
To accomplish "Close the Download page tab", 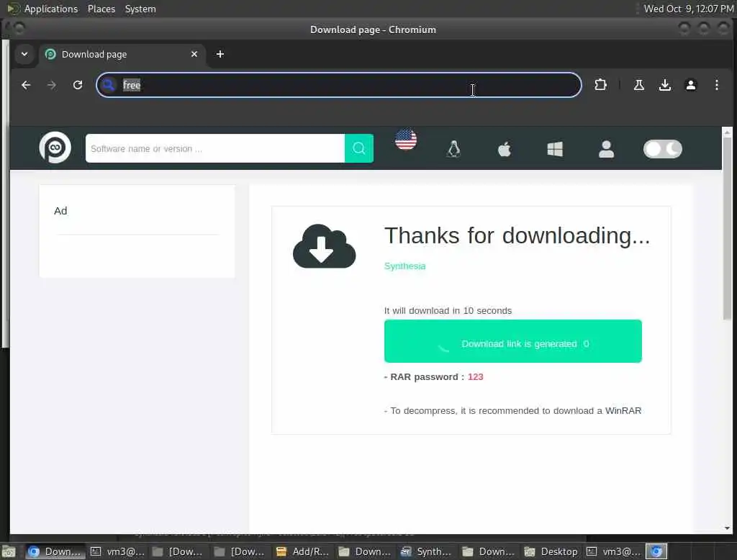I will pos(194,54).
